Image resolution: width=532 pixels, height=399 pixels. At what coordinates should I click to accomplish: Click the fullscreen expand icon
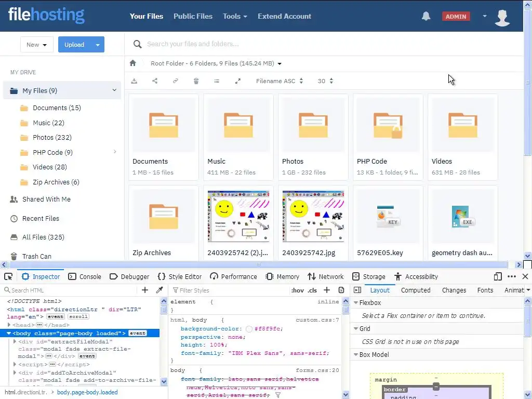238,81
